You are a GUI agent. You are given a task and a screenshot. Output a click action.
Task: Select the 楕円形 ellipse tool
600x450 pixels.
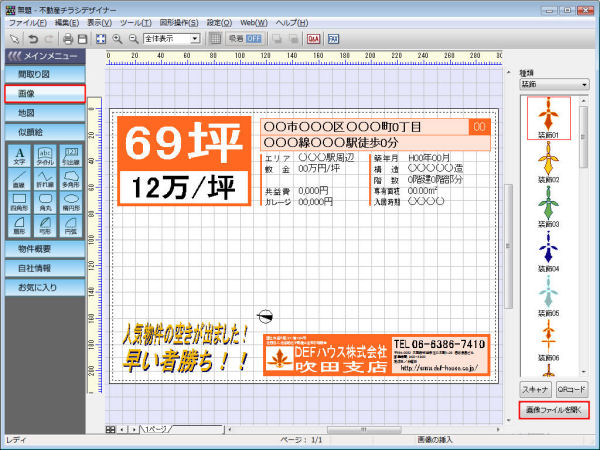tap(70, 204)
